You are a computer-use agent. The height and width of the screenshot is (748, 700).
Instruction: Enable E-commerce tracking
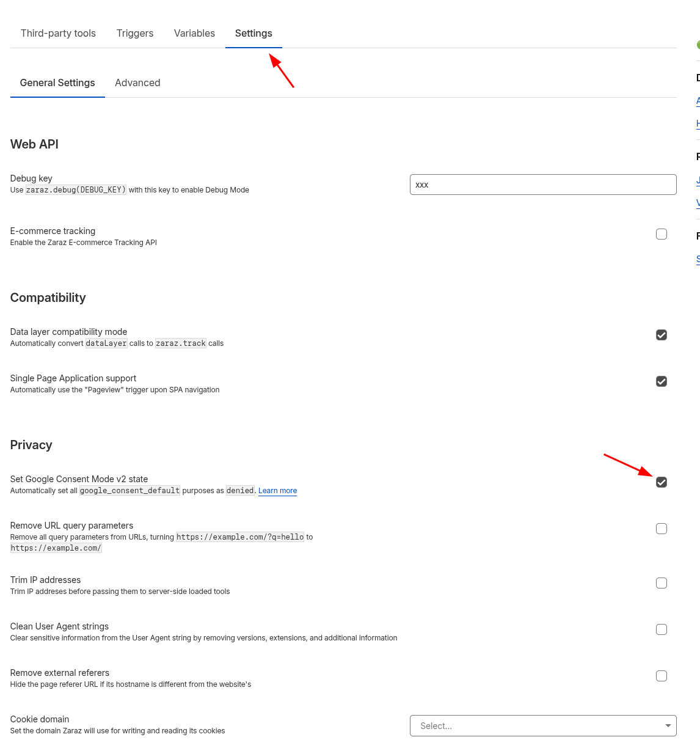click(662, 234)
